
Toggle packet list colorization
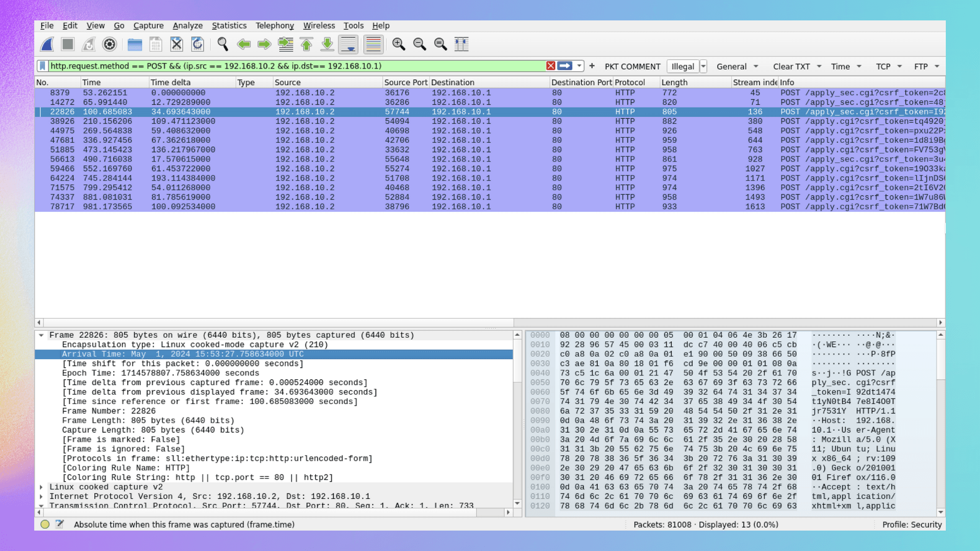point(374,44)
